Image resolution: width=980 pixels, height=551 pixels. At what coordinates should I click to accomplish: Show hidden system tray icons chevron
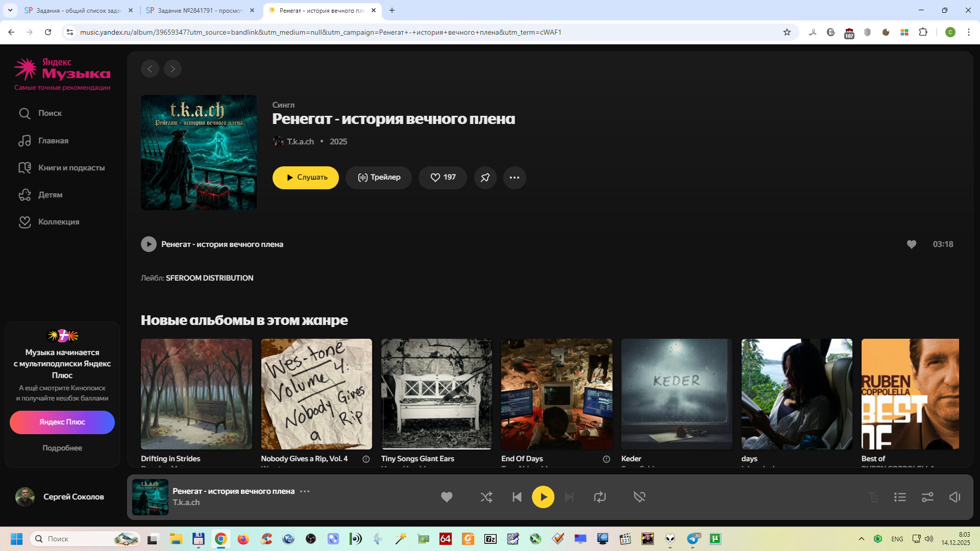(862, 539)
